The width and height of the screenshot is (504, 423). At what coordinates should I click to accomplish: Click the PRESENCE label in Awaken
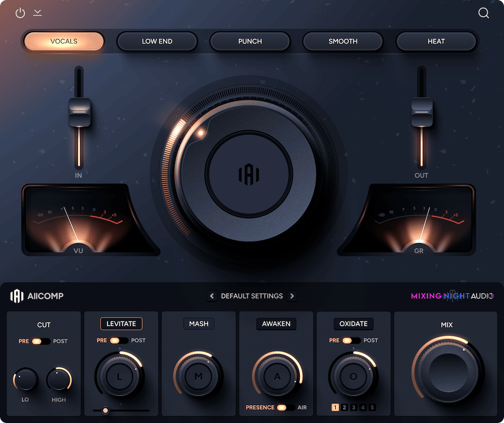(x=260, y=408)
